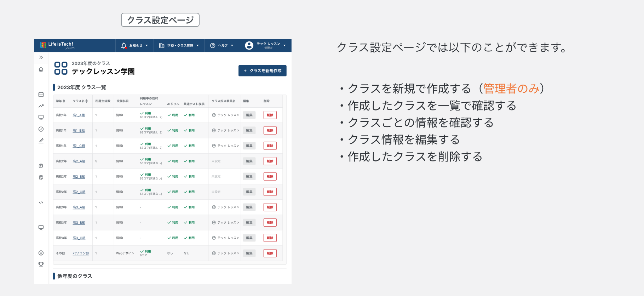This screenshot has height=296, width=644.
Task: Click 編集 for the 高2_A組 row
Action: click(249, 161)
